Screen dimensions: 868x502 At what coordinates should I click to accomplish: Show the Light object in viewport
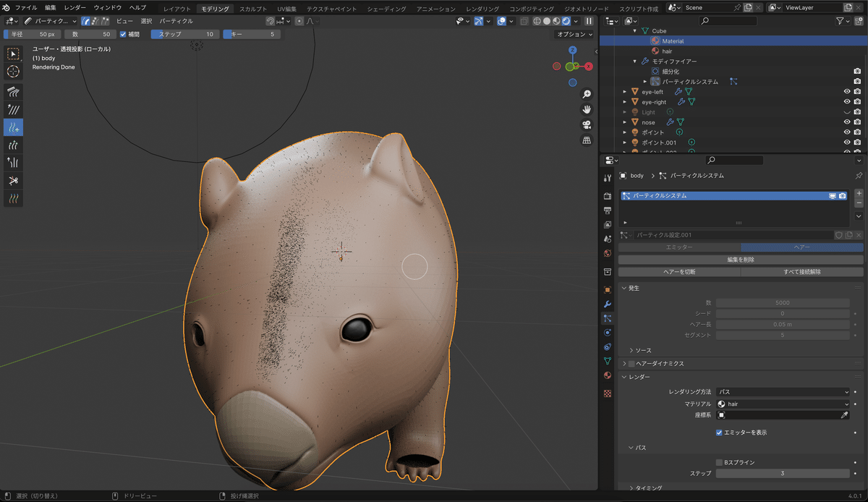[846, 112]
